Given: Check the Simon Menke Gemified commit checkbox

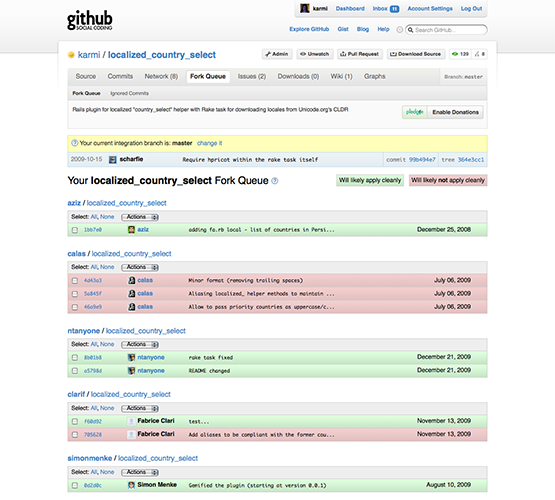Looking at the screenshot, I should click(x=75, y=485).
